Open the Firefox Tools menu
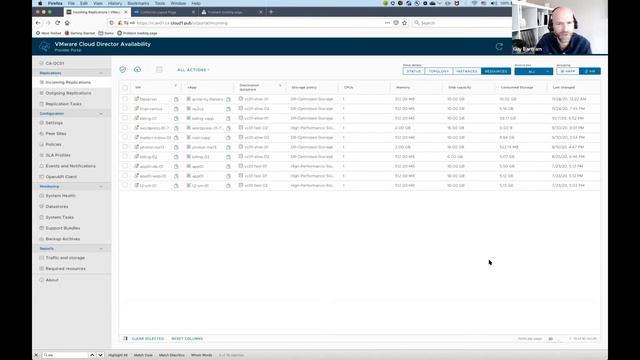Viewport: 640px width, 360px height. (160, 3)
